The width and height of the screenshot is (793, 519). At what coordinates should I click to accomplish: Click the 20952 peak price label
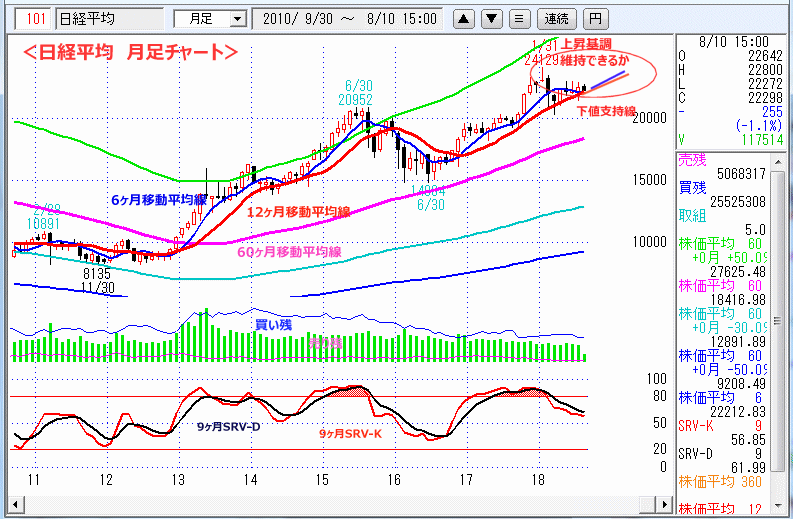click(356, 100)
